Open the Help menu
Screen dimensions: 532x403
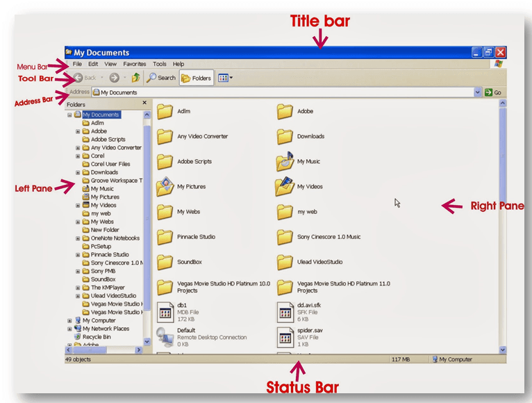[x=178, y=64]
